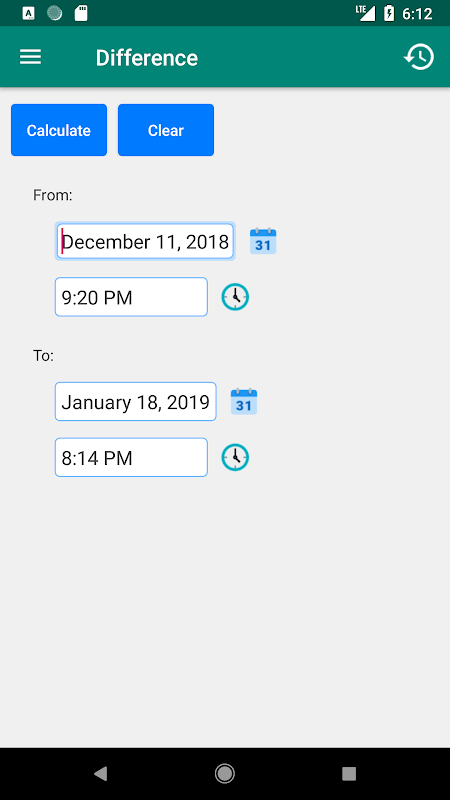Open the calculation history icon
The width and height of the screenshot is (450, 800).
pos(419,57)
